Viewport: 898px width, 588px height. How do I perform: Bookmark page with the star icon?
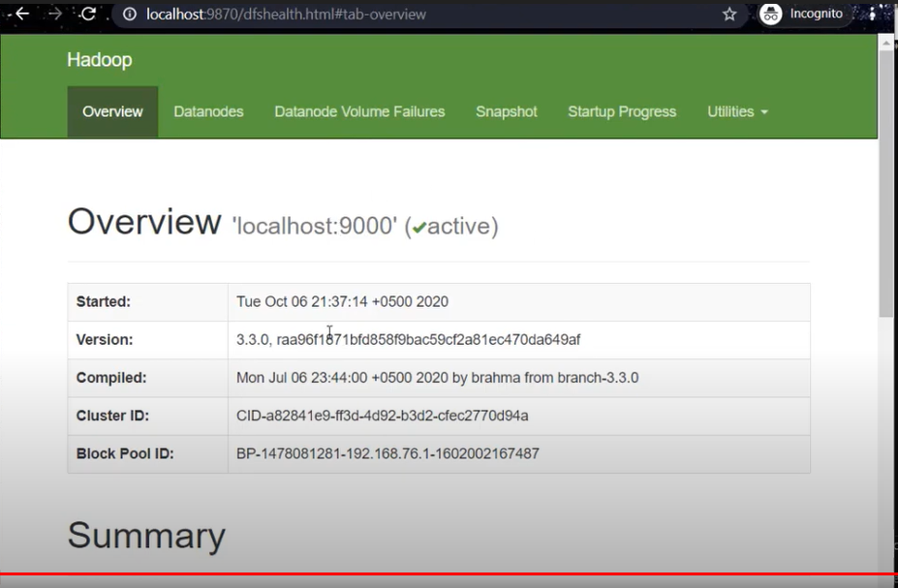coord(729,15)
